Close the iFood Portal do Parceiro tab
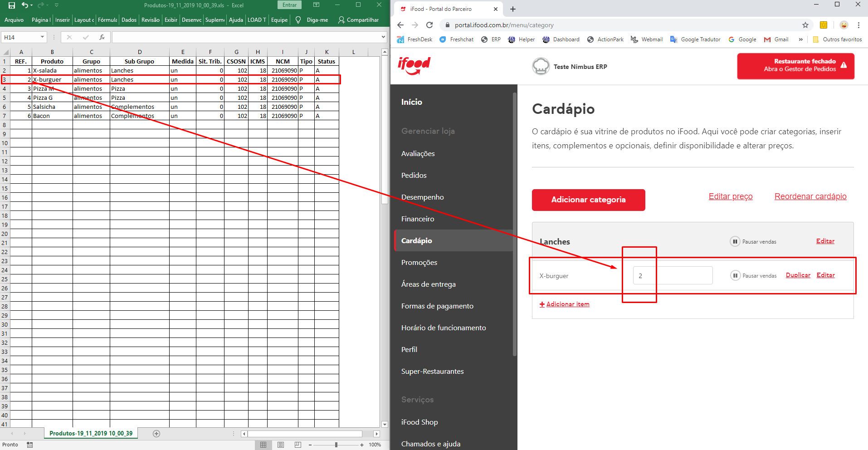Viewport: 868px width, 450px height. coord(495,9)
